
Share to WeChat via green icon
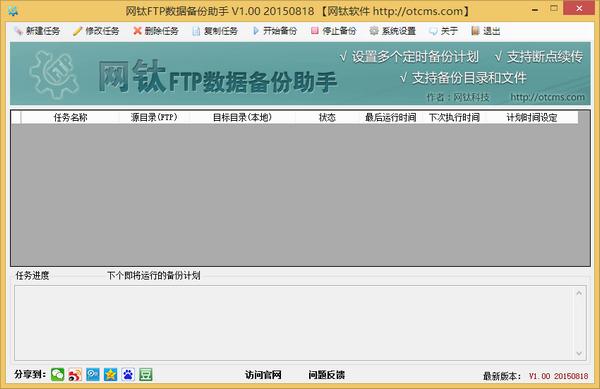[x=57, y=374]
